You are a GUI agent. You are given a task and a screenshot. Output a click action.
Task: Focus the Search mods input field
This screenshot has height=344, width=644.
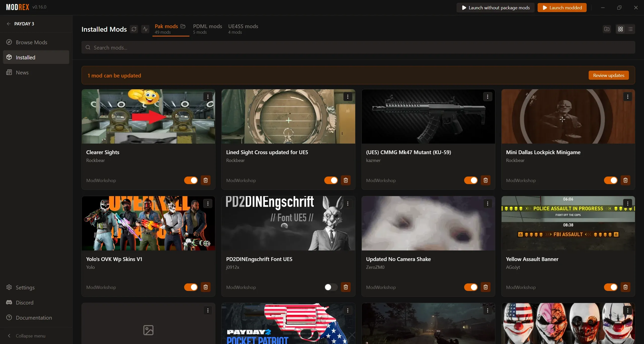coord(358,48)
